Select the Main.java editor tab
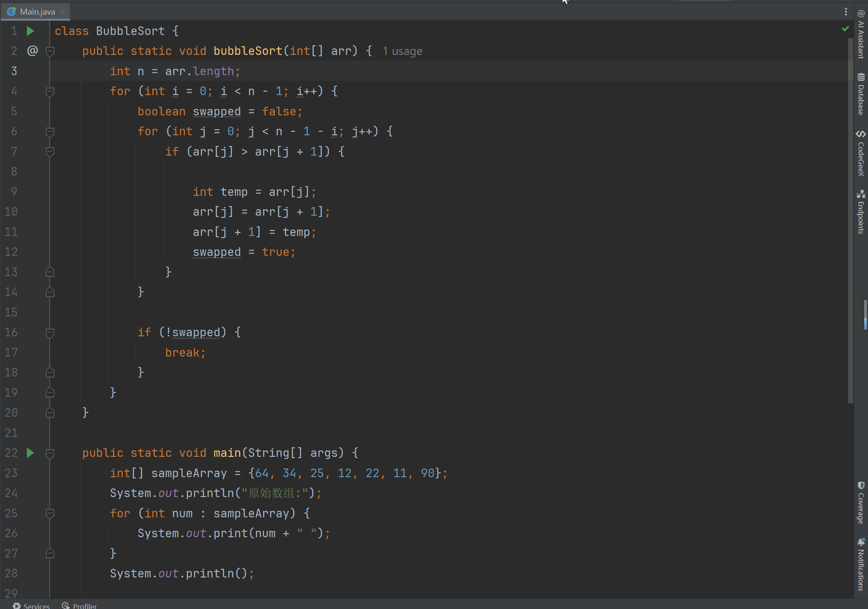This screenshot has width=868, height=609. tap(37, 12)
